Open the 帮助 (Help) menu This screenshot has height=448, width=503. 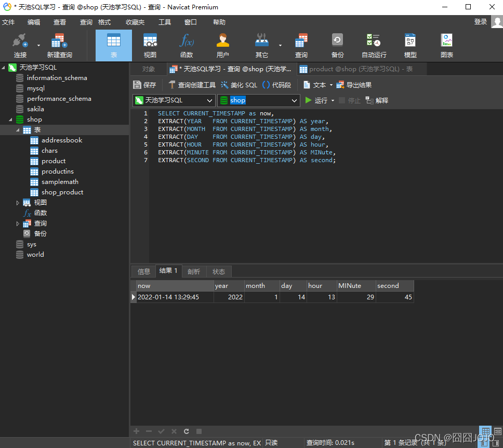(x=219, y=22)
